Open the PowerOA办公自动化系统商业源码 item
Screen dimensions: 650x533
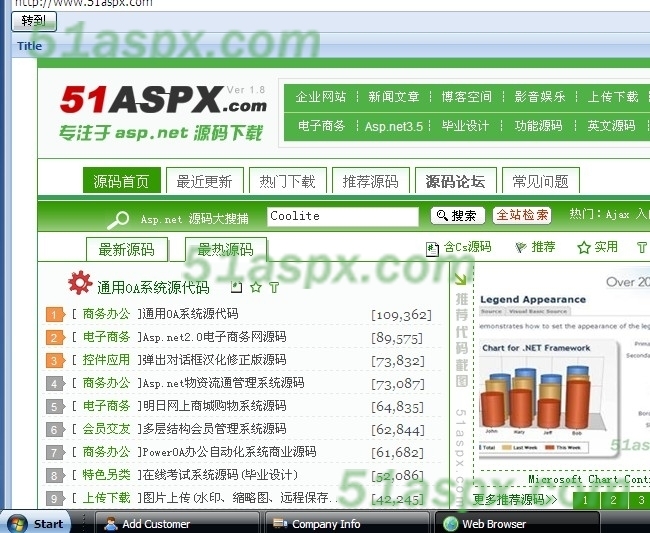point(229,451)
